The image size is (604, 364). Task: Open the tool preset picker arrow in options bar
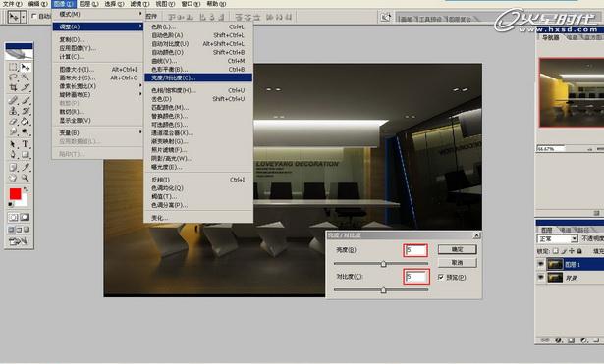(24, 17)
